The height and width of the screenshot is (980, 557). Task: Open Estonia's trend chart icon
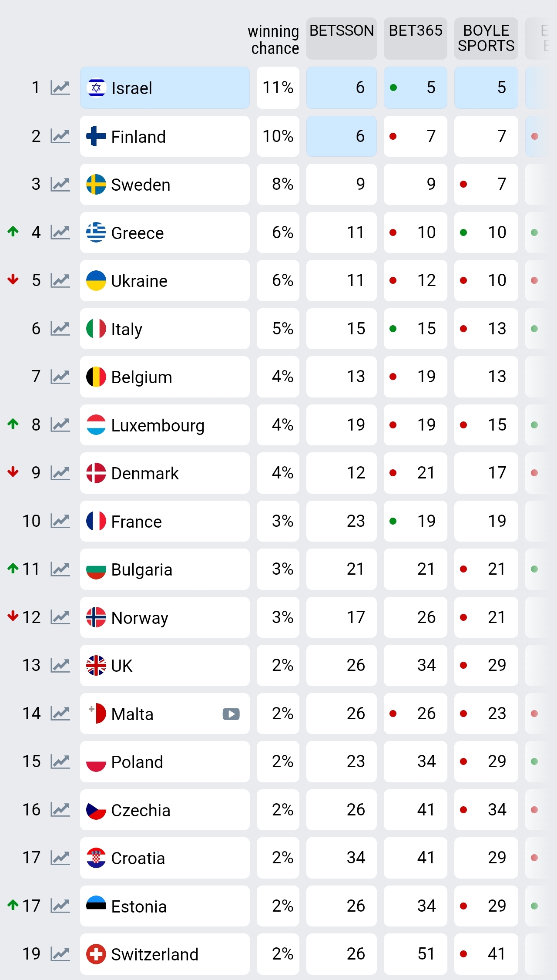pos(60,906)
